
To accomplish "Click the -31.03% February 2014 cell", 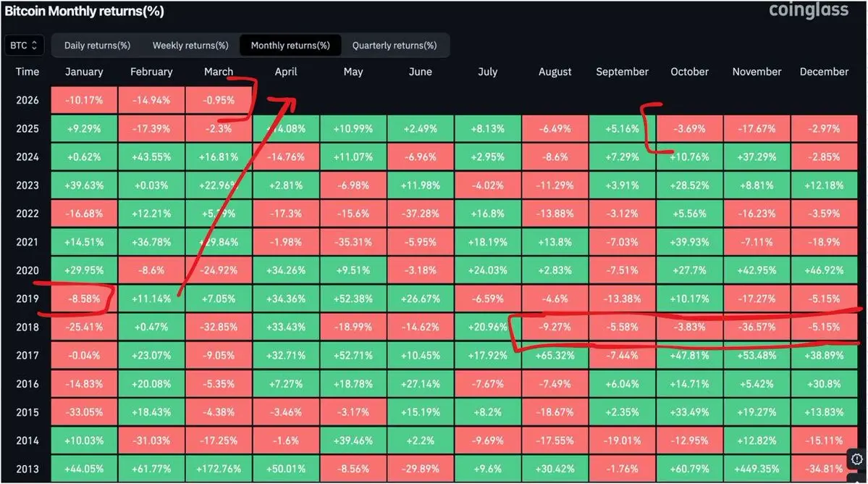I will pyautogui.click(x=151, y=441).
